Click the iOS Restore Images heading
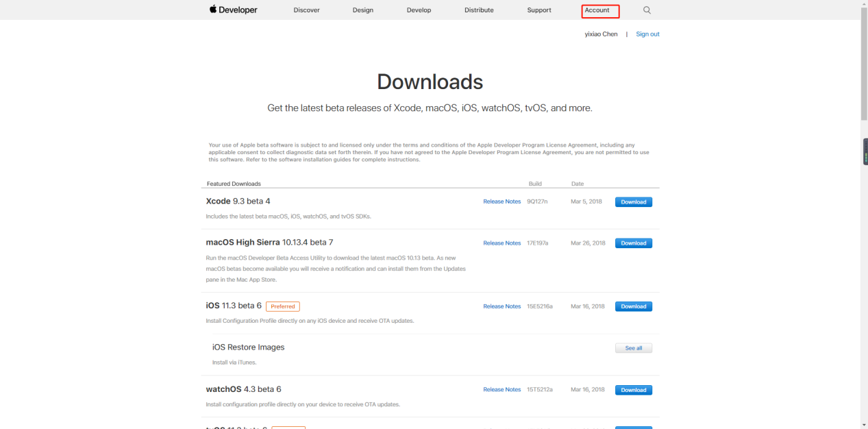 coord(248,347)
